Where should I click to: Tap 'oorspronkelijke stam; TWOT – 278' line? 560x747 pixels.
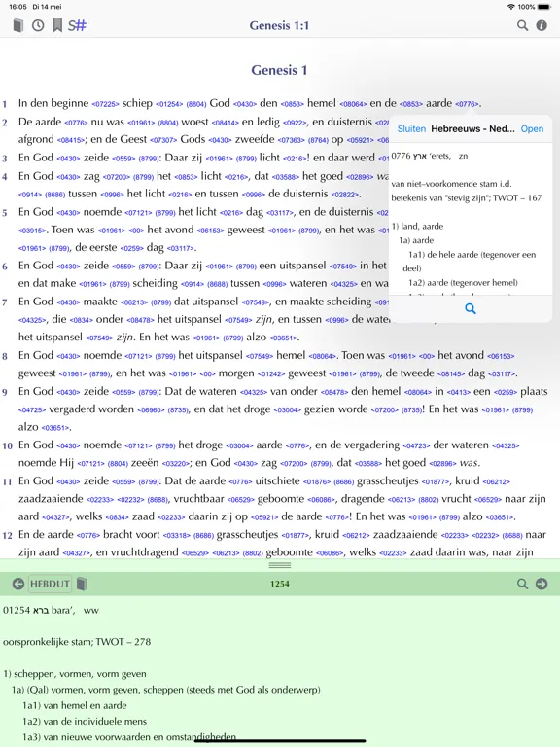[77, 642]
